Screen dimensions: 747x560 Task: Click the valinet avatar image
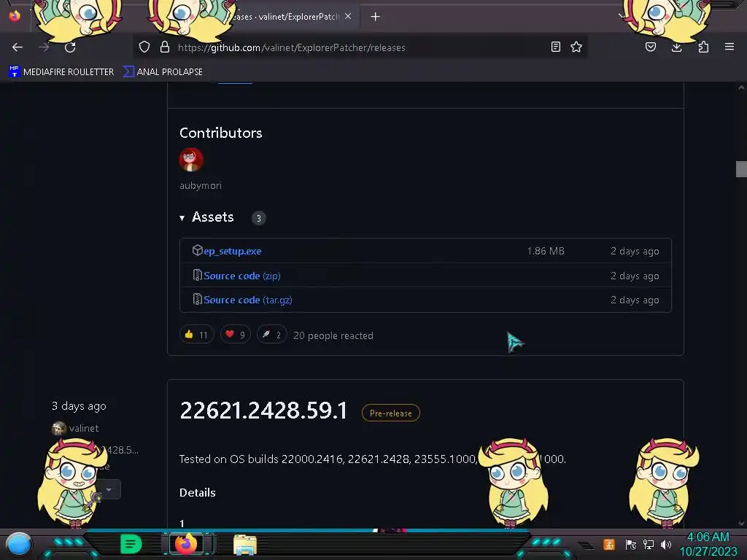[x=58, y=428]
